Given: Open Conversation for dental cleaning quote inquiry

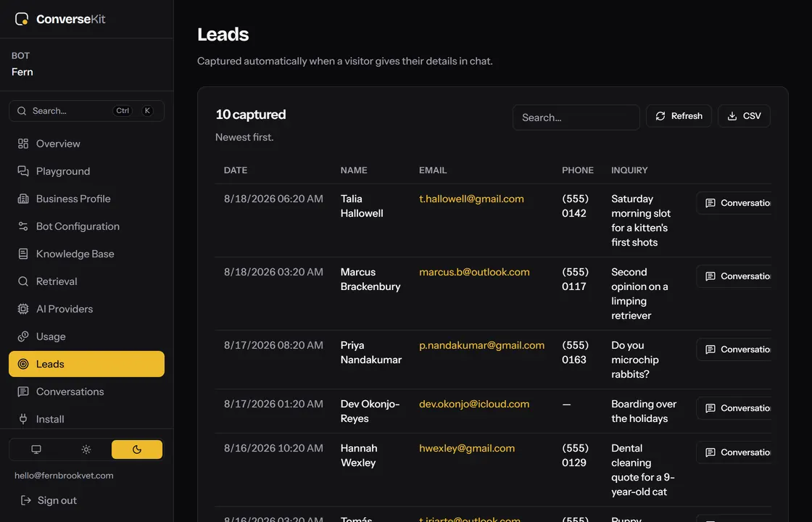Looking at the screenshot, I should 734,452.
